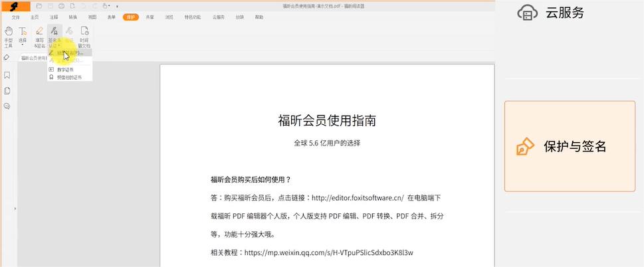Click the question 福昕会员购买后如何使用？
The height and width of the screenshot is (267, 644).
click(251, 179)
